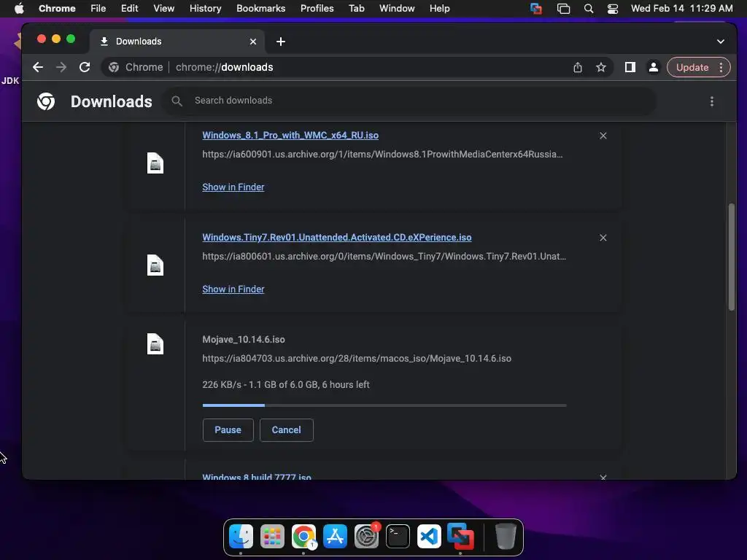Image resolution: width=747 pixels, height=560 pixels.
Task: Click the VMware Fusion menu bar icon
Action: 536,9
